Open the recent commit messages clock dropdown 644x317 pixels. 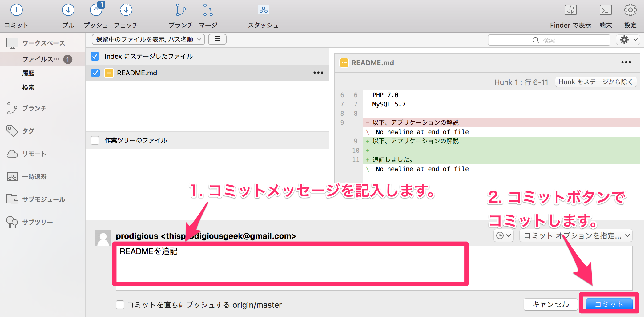(x=504, y=236)
